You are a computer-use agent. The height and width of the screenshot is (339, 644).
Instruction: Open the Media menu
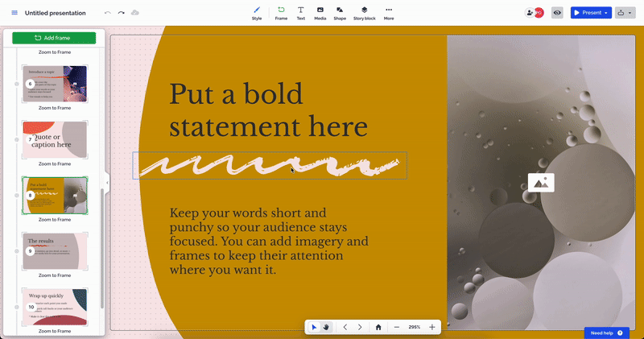[320, 12]
